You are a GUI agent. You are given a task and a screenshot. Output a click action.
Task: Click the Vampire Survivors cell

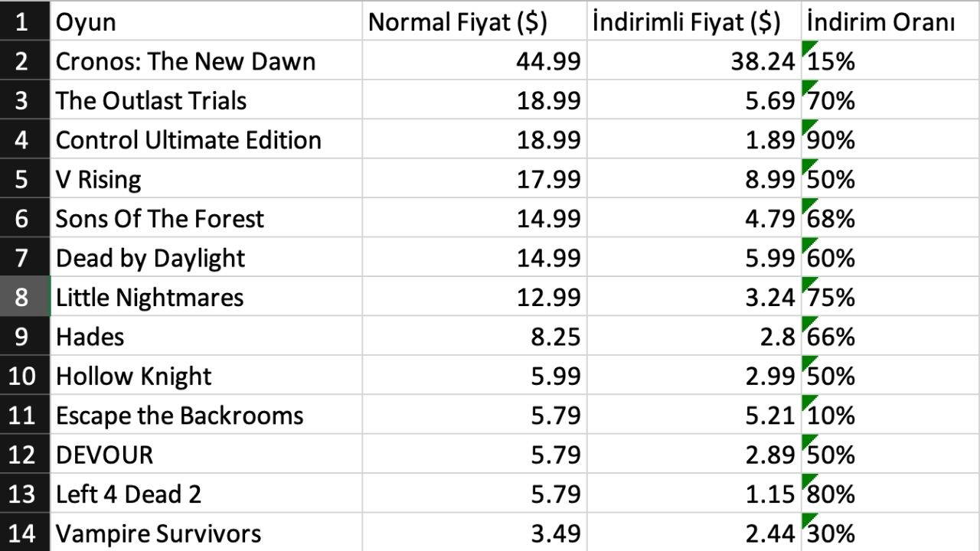point(158,533)
